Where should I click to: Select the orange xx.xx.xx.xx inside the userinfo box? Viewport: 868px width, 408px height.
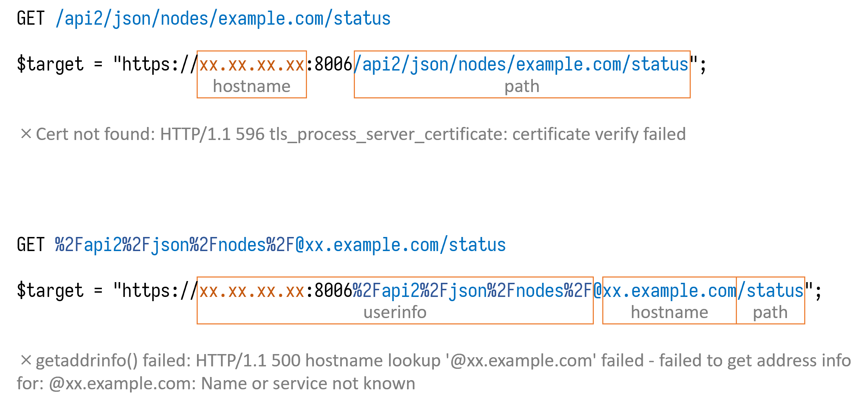[x=252, y=291]
